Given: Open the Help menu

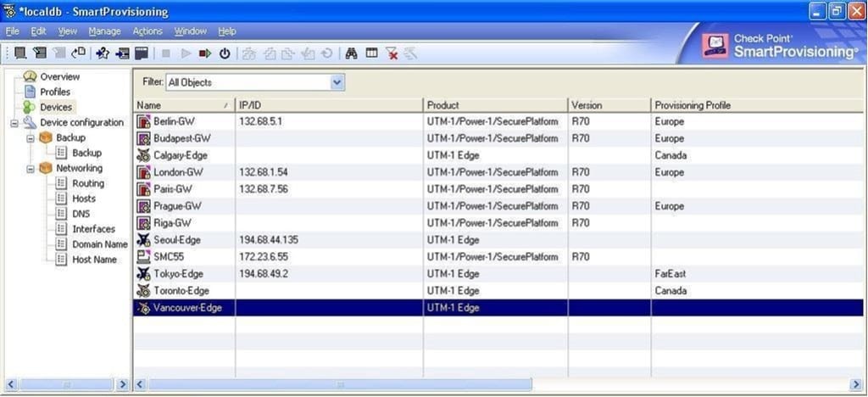Looking at the screenshot, I should click(x=227, y=31).
